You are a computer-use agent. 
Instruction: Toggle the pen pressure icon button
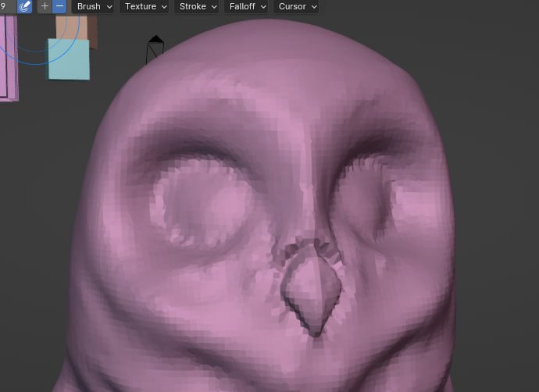pyautogui.click(x=24, y=6)
